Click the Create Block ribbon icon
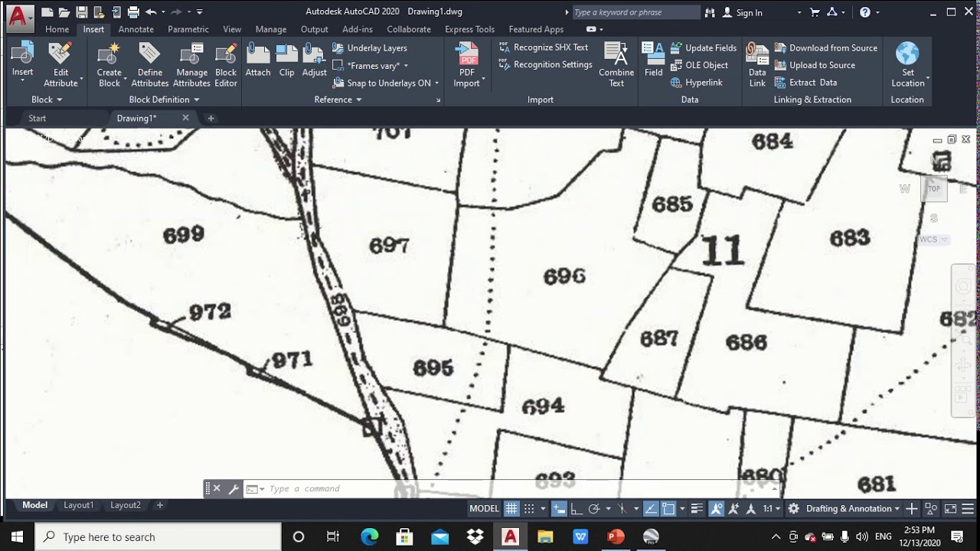The height and width of the screenshot is (551, 980). [x=109, y=64]
